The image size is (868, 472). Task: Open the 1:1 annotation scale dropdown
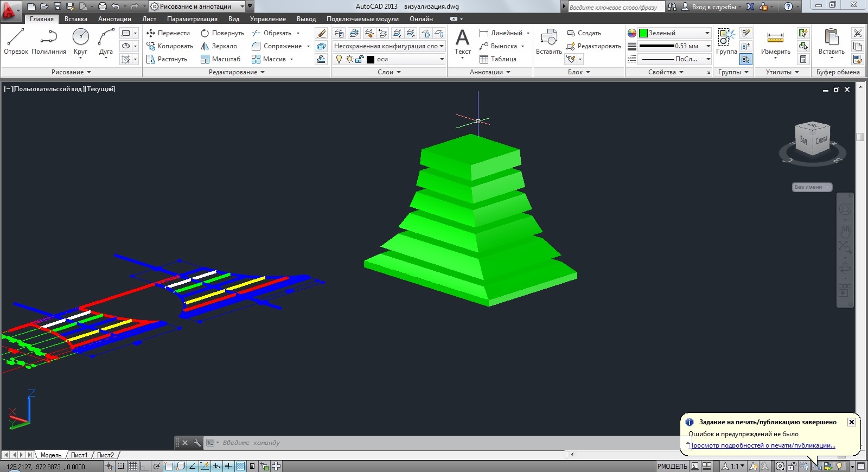[x=733, y=466]
